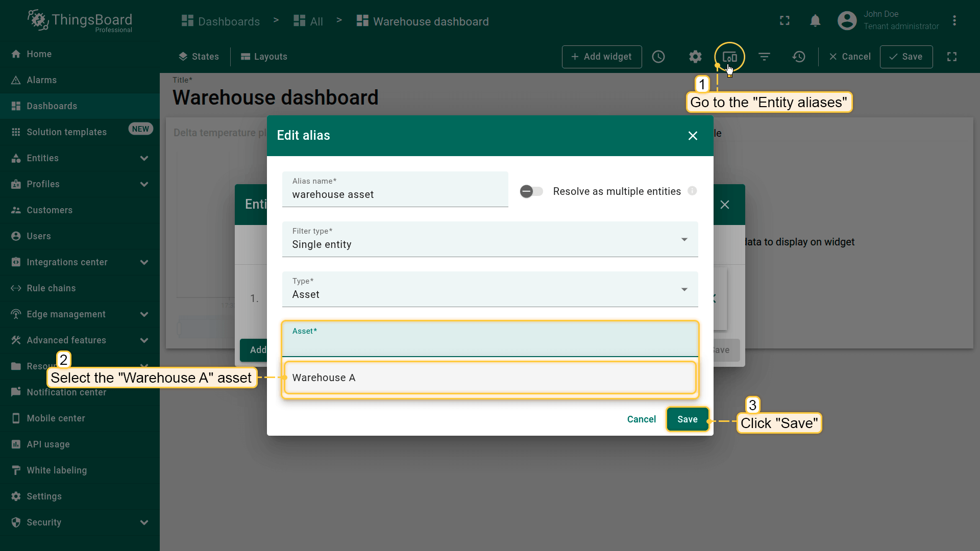Click Save in Edit alias dialog
Image resolution: width=980 pixels, height=551 pixels.
687,419
